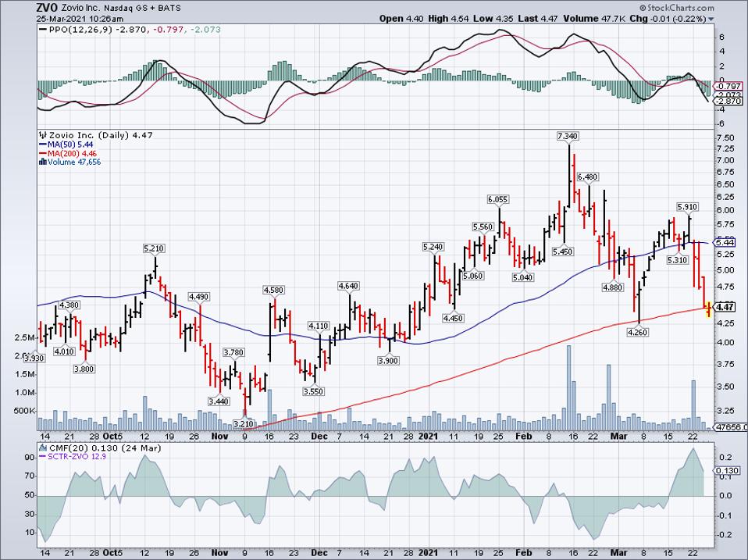Click the SCTR-ZVO 12.9 legend

(72, 456)
